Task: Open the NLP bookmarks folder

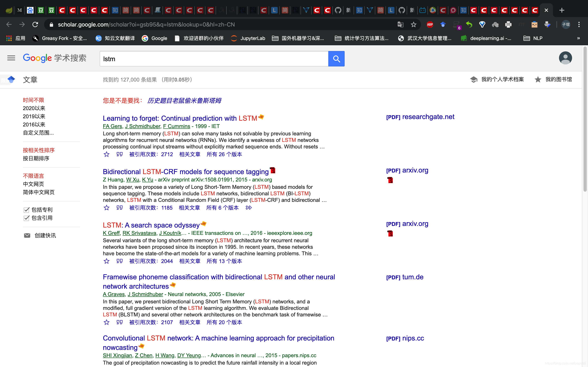Action: pos(533,38)
